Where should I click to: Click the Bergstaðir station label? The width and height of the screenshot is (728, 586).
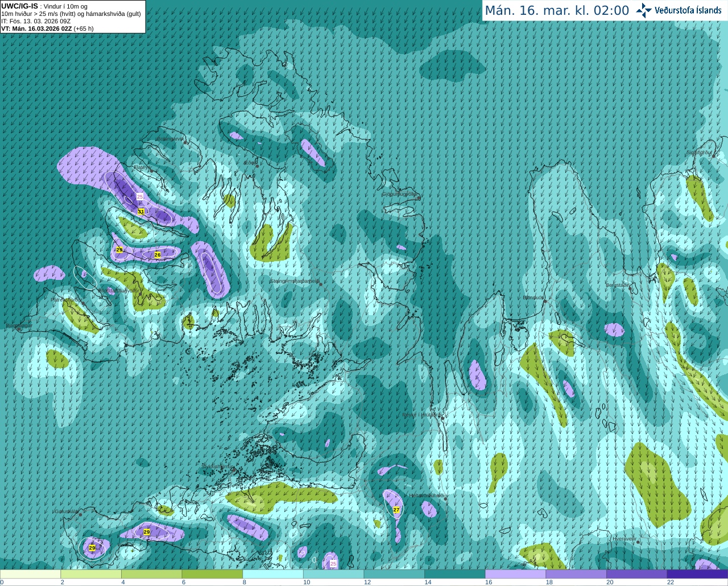point(618,285)
